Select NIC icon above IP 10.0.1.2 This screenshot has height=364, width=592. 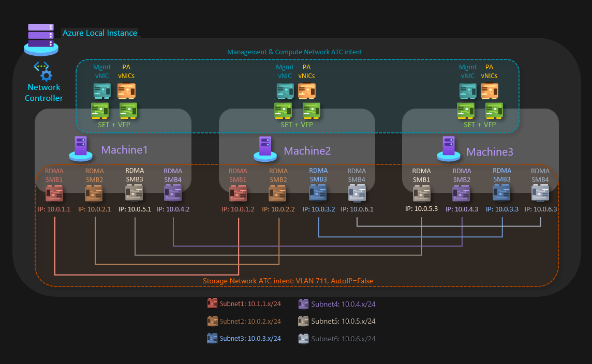click(x=238, y=194)
